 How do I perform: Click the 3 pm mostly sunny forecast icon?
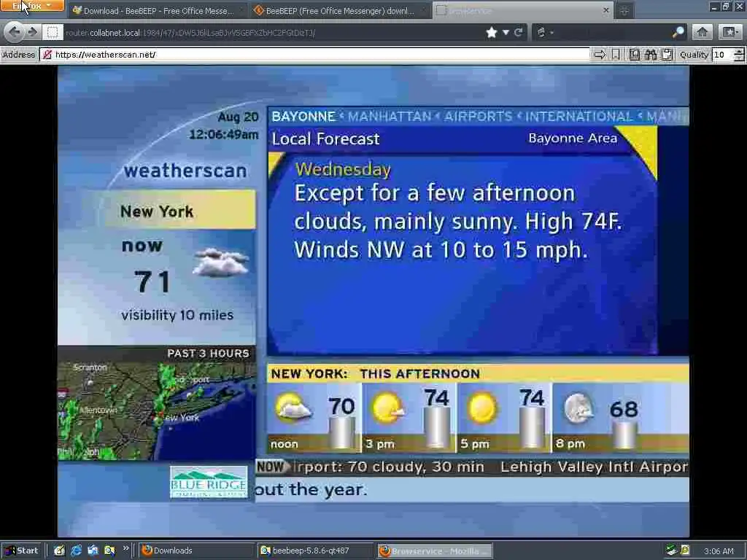click(x=388, y=408)
